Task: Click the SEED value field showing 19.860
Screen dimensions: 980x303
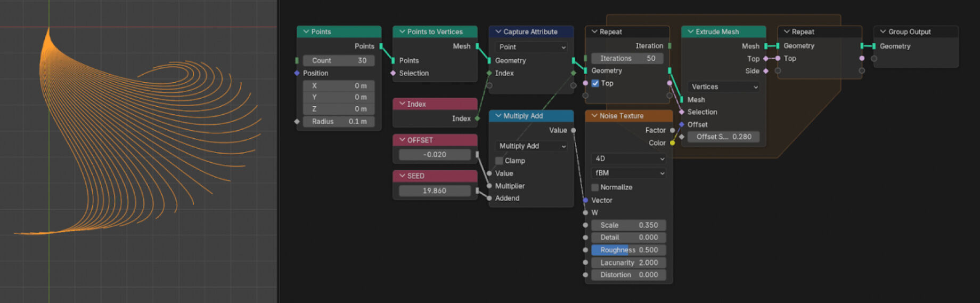Action: [435, 190]
